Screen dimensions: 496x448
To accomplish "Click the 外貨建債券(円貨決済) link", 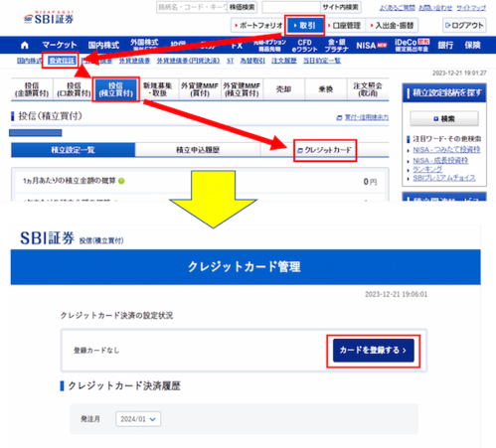I will (x=188, y=61).
